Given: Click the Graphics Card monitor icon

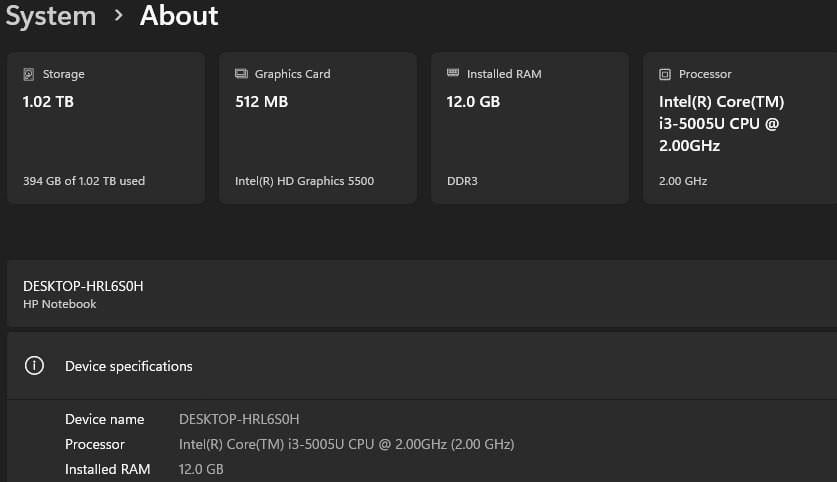Looking at the screenshot, I should [241, 74].
